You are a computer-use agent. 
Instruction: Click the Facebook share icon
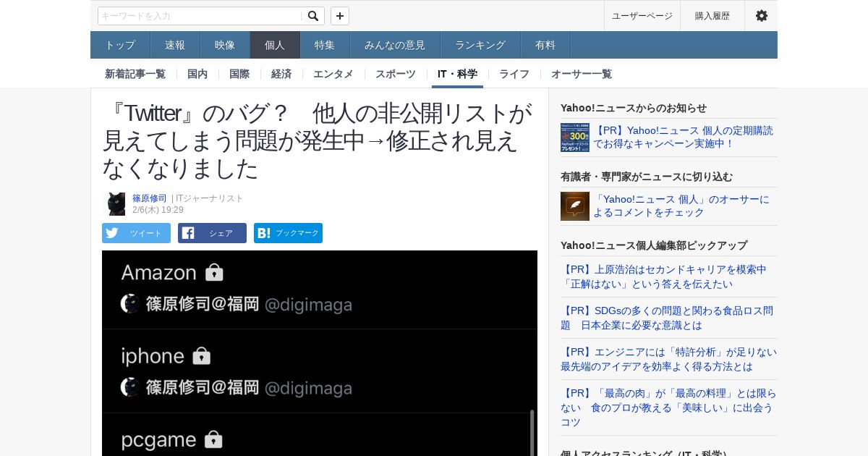coord(188,233)
